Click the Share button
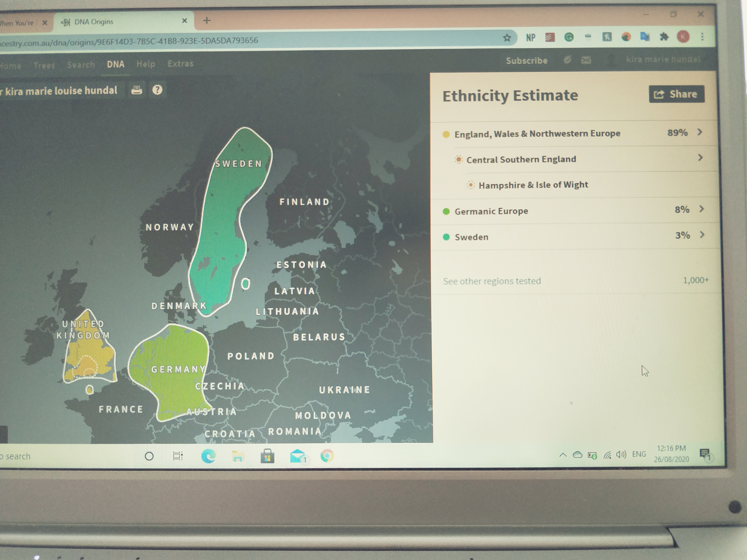Image resolution: width=747 pixels, height=560 pixels. 676,94
